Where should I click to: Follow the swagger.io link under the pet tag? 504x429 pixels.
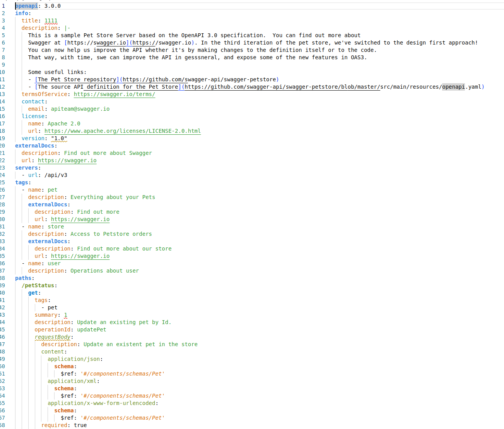[80, 219]
